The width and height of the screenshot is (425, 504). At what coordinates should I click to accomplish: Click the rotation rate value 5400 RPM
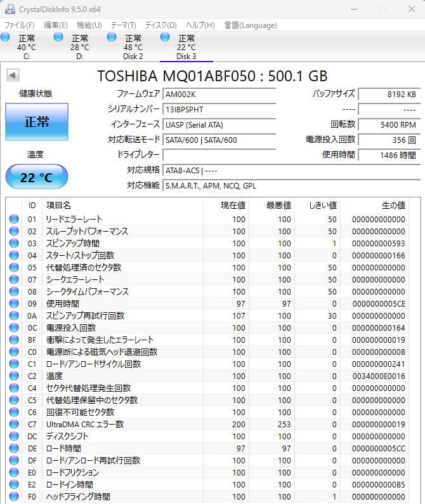click(389, 124)
